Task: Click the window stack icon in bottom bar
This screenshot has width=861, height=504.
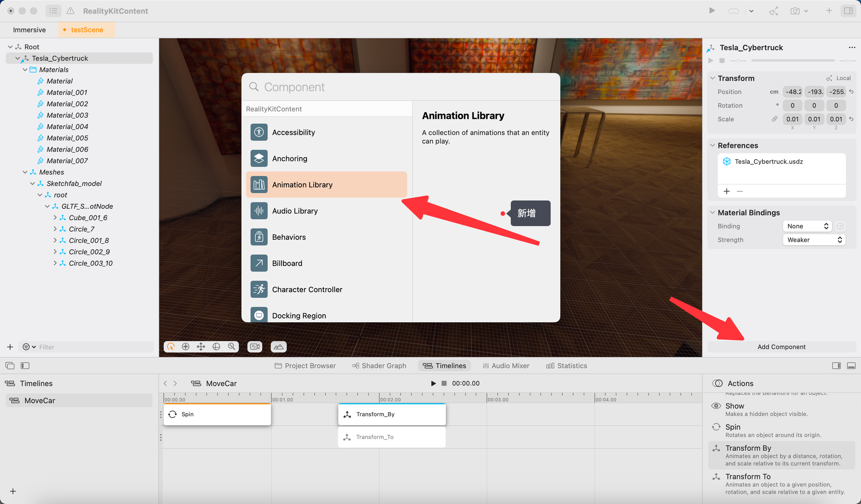Action: 10,365
